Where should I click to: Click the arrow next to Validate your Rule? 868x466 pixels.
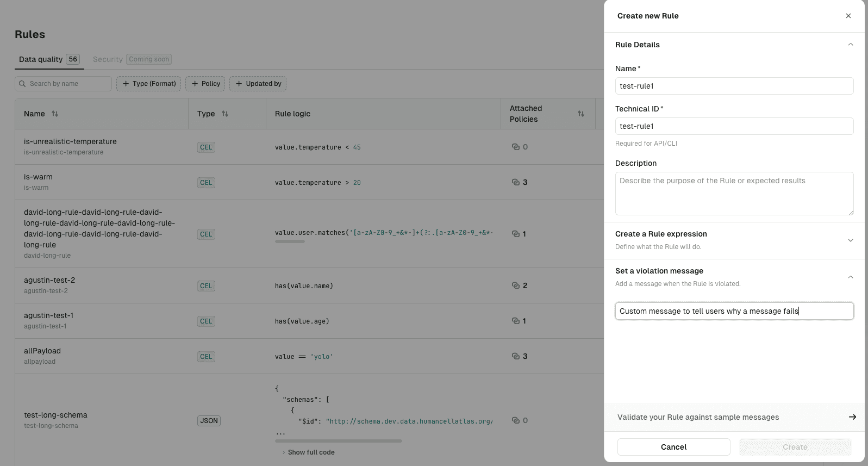click(852, 417)
